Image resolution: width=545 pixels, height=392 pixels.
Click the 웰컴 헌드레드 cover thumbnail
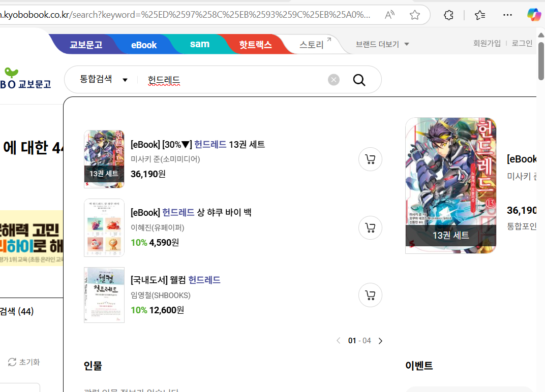[x=104, y=295]
